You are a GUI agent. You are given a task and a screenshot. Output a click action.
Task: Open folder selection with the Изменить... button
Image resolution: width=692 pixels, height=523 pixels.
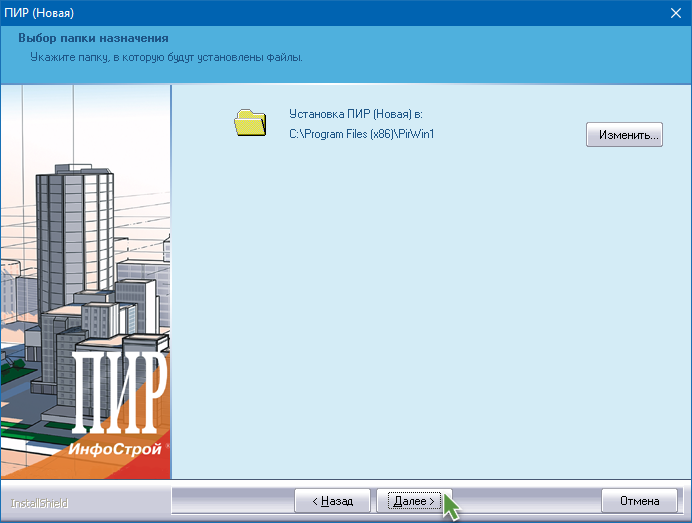point(624,135)
